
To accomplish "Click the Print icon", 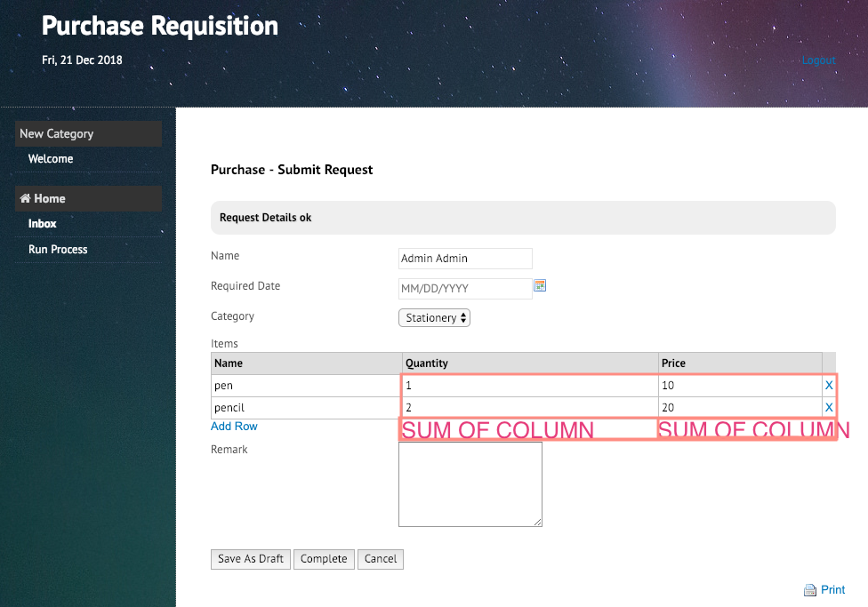I will click(809, 590).
